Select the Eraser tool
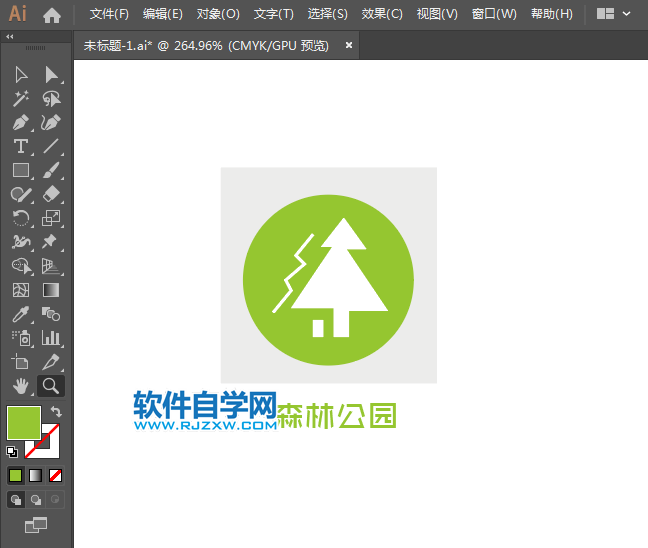The image size is (648, 548). click(52, 194)
